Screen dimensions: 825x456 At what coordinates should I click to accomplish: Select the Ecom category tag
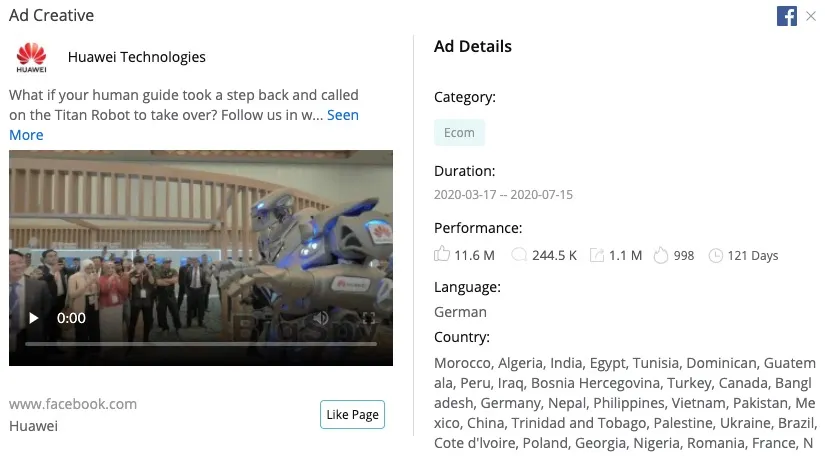[460, 133]
